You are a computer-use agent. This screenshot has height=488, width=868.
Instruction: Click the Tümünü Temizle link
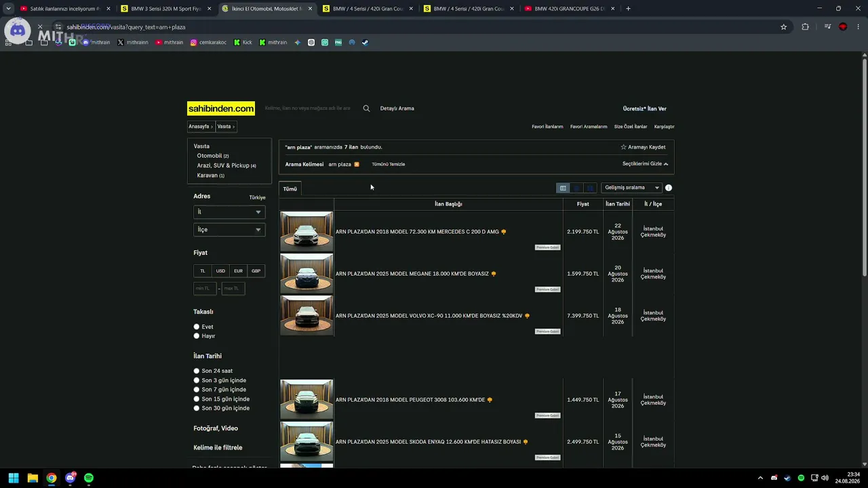[x=389, y=164]
